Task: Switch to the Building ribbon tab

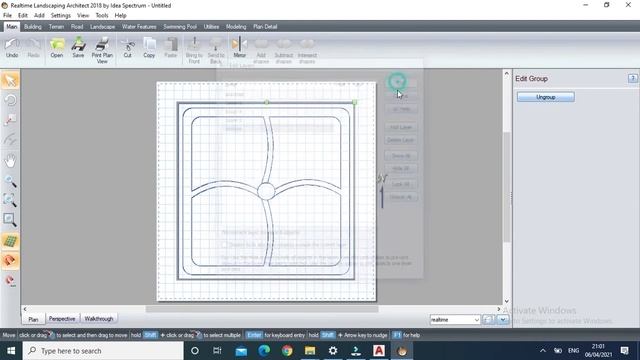Action: pos(33,27)
